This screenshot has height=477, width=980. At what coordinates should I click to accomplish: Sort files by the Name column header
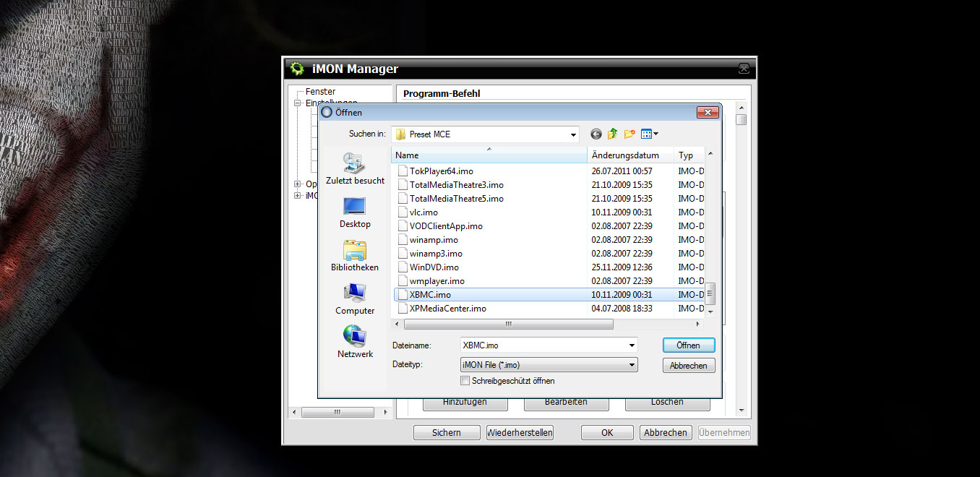point(489,155)
